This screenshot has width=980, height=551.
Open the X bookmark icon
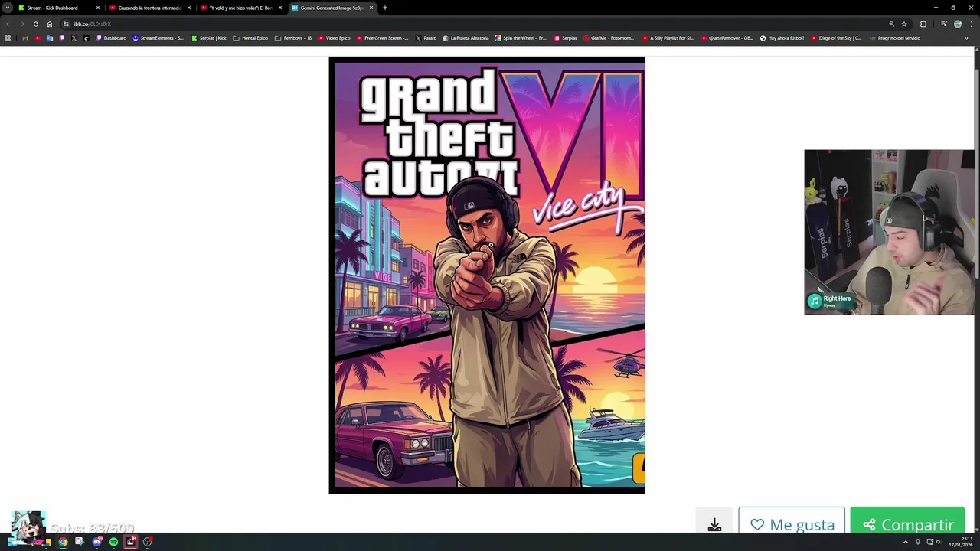pos(74,37)
